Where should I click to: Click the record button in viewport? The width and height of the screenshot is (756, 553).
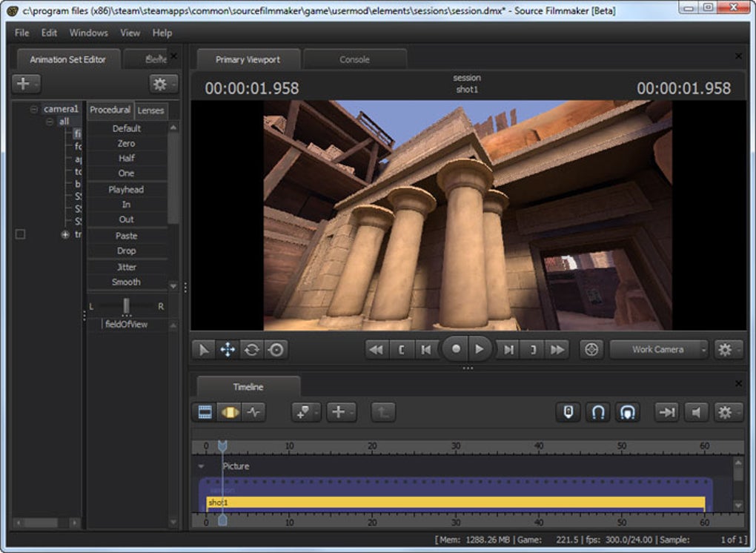click(x=456, y=349)
